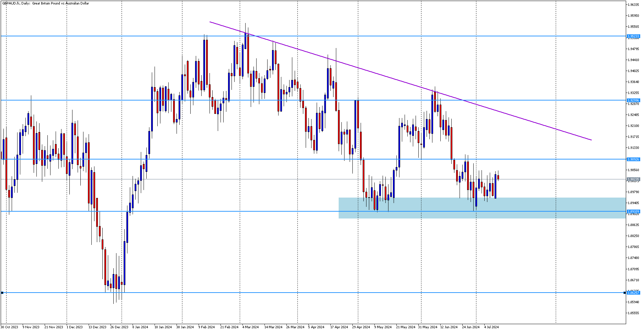Viewport: 644px width, 331px height.
Task: Click the 1.92100 price axis label
Action: [634, 126]
